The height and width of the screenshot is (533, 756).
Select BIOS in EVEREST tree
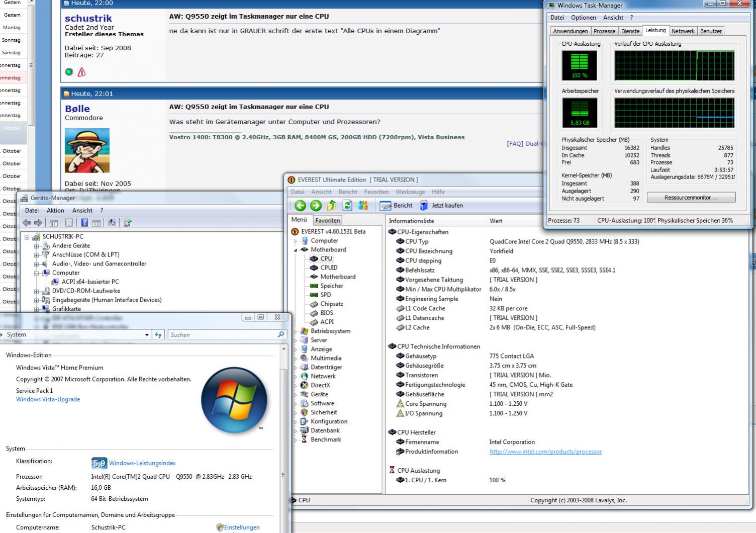click(x=327, y=313)
